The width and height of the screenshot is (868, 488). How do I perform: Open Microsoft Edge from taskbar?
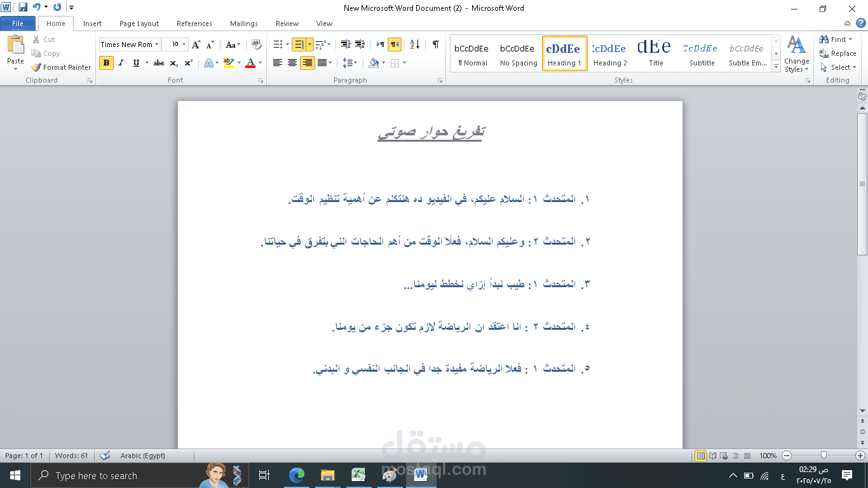coord(297,475)
